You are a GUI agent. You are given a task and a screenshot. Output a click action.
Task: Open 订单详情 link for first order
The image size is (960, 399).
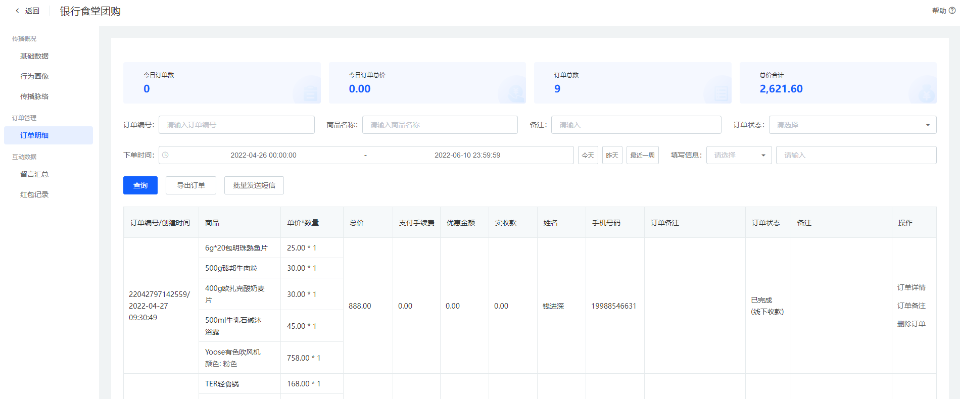911,287
